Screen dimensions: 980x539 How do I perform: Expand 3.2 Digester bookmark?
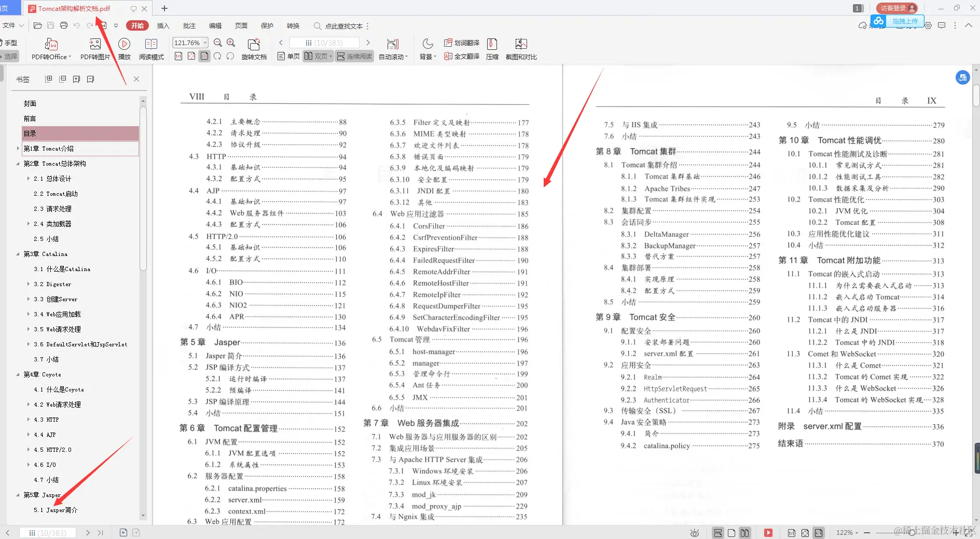click(29, 284)
